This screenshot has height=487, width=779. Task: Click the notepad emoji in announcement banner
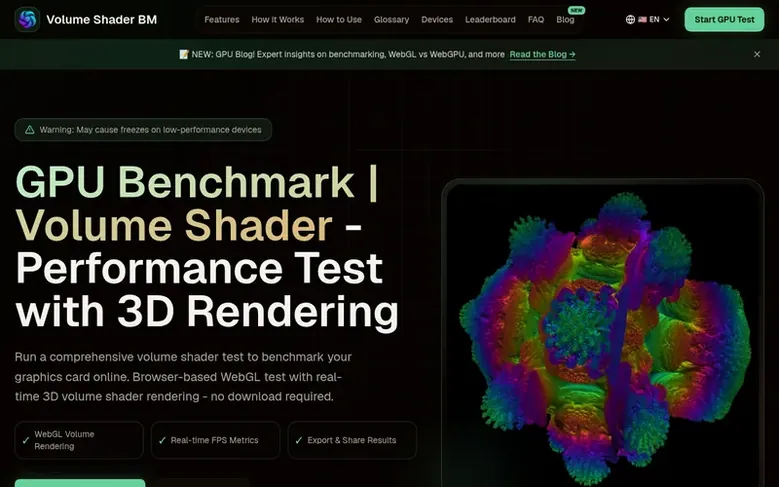tap(184, 54)
